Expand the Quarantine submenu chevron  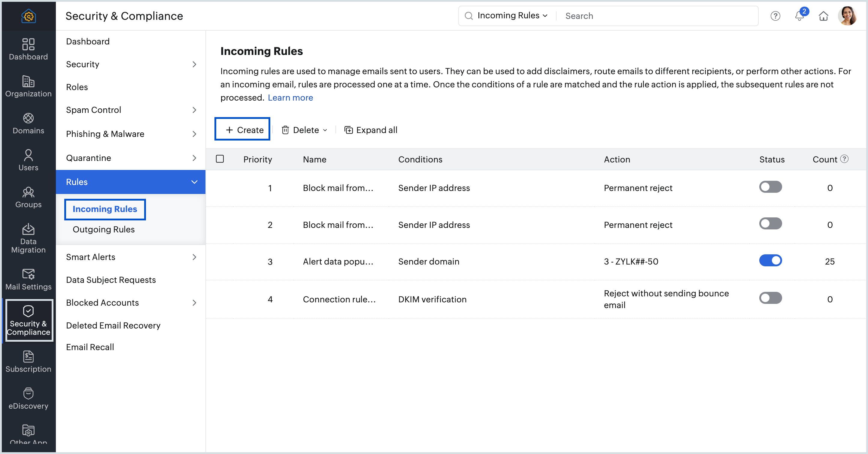pos(194,158)
